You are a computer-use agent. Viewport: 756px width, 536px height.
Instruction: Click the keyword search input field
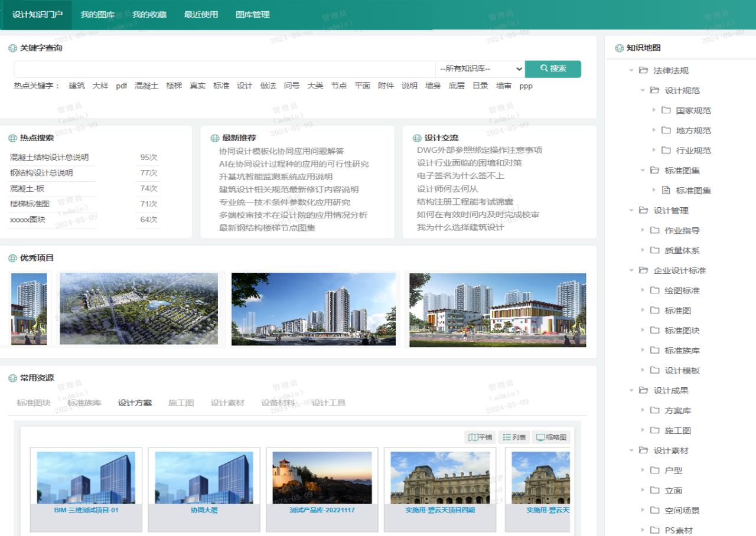[x=224, y=69]
